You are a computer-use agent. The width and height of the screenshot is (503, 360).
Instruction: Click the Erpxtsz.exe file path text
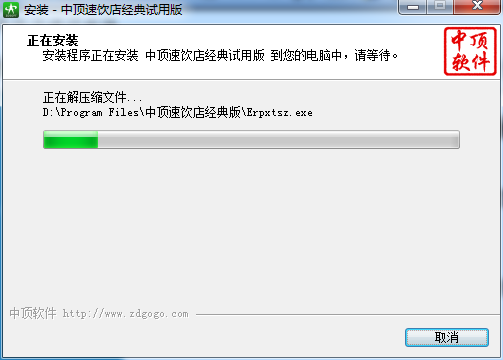pyautogui.click(x=280, y=113)
